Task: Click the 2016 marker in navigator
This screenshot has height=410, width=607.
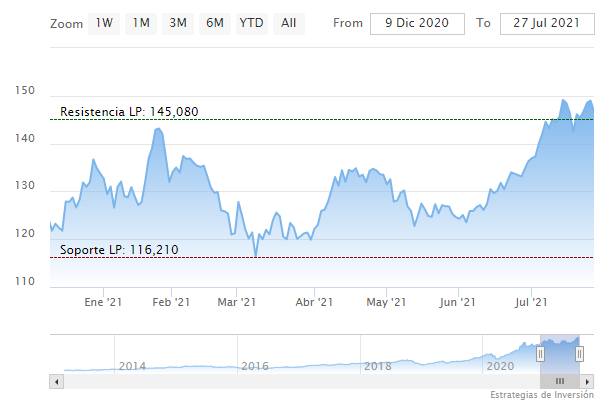Action: coord(254,366)
